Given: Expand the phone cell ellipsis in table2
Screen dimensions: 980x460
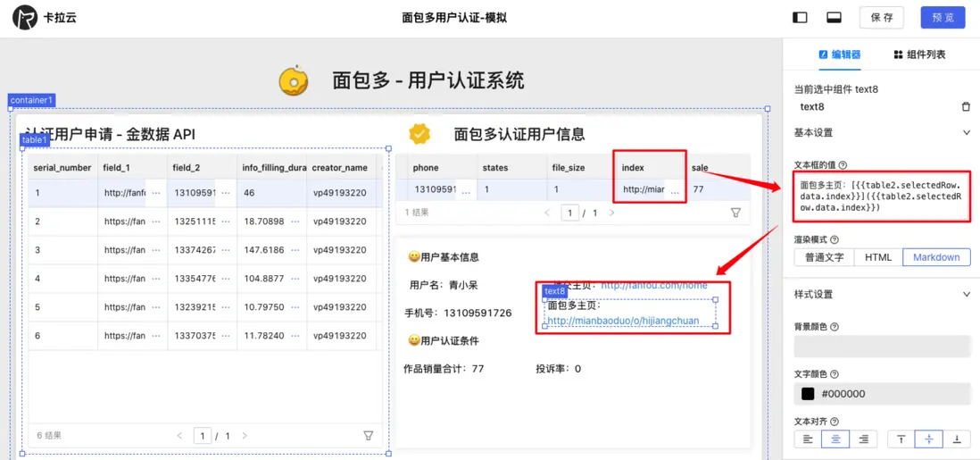Looking at the screenshot, I should 466,193.
